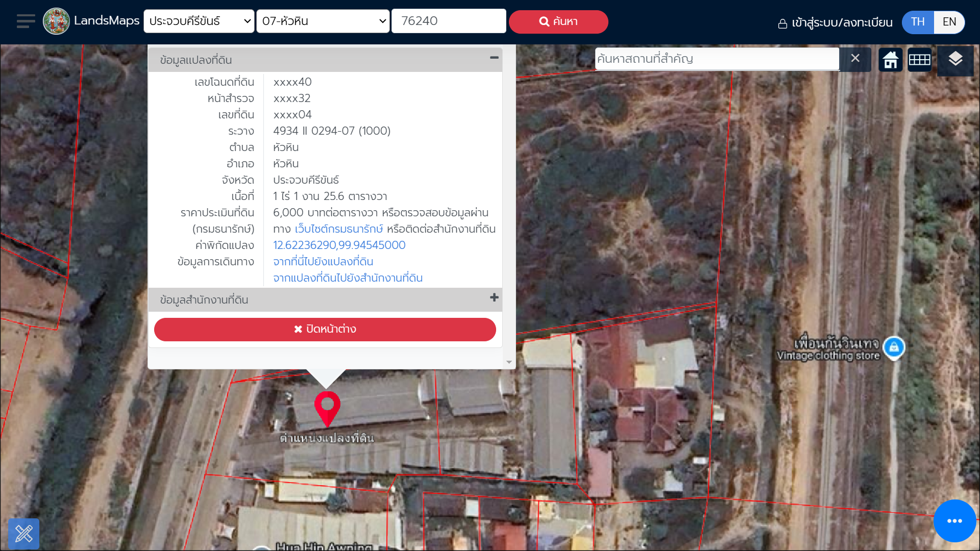Click the เข้าสู่ระบบ/ลงทะเบียน login link

click(x=836, y=23)
